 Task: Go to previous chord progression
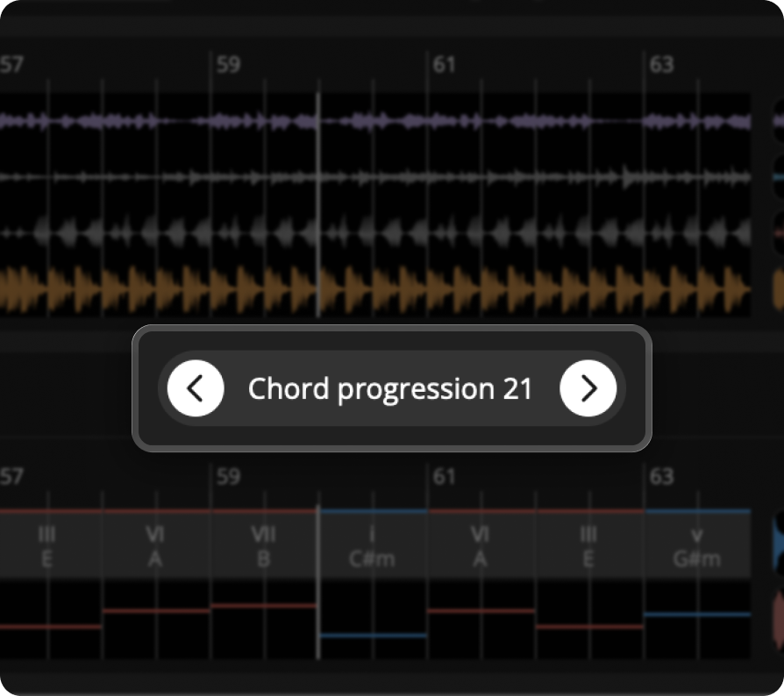pyautogui.click(x=196, y=388)
